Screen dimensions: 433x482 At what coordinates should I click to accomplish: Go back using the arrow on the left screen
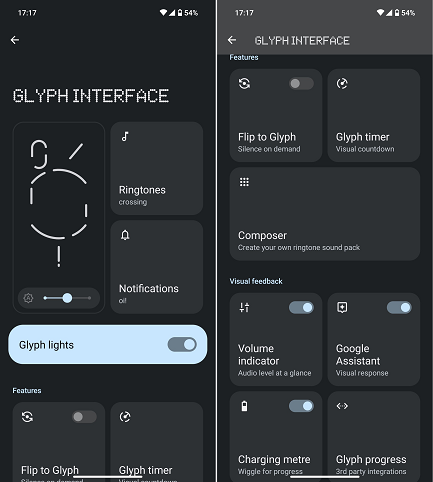tap(15, 40)
